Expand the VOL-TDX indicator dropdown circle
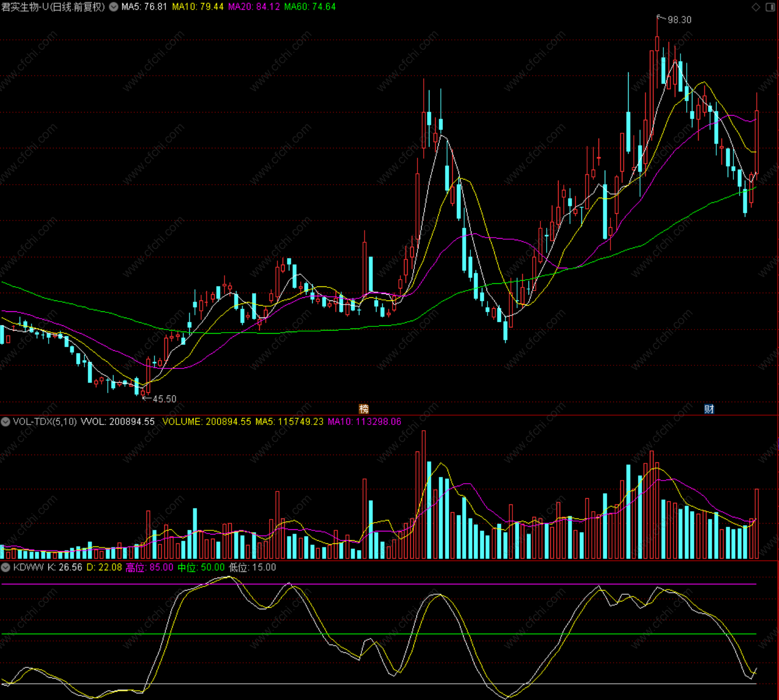This screenshot has height=700, width=779. (x=6, y=421)
